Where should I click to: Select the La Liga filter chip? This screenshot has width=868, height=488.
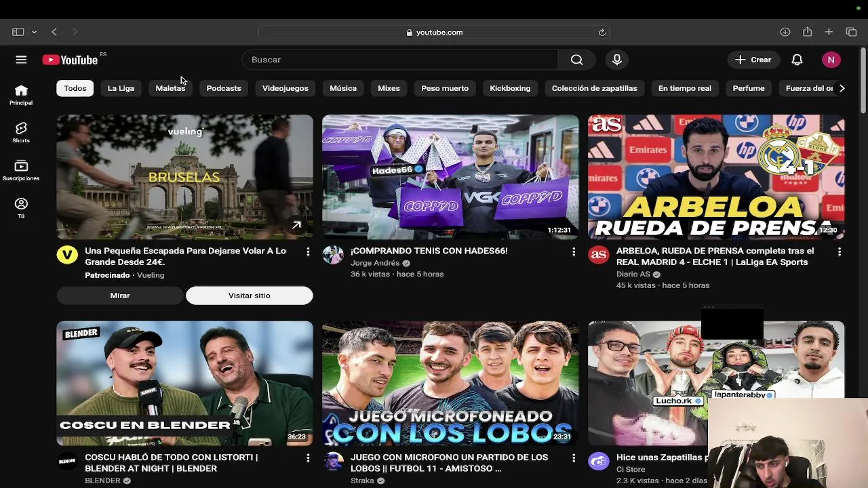click(x=121, y=88)
